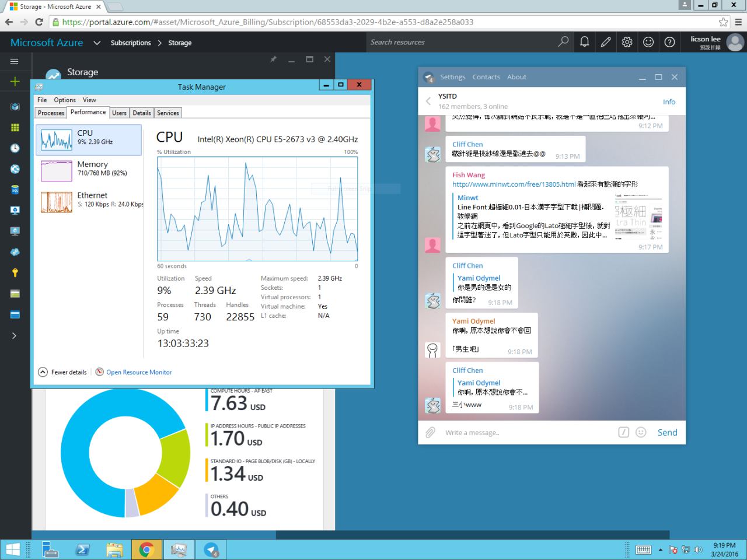Open the Options menu in Task Manager
Image resolution: width=747 pixels, height=560 pixels.
coord(65,100)
